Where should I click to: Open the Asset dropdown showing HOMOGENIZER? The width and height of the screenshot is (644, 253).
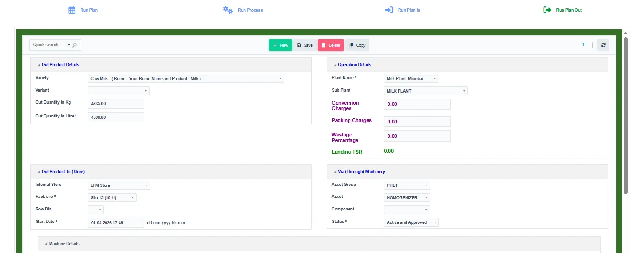[x=407, y=197]
